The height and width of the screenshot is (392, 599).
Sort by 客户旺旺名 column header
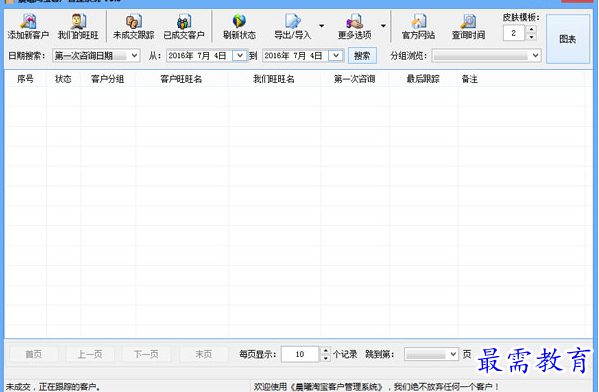(181, 79)
